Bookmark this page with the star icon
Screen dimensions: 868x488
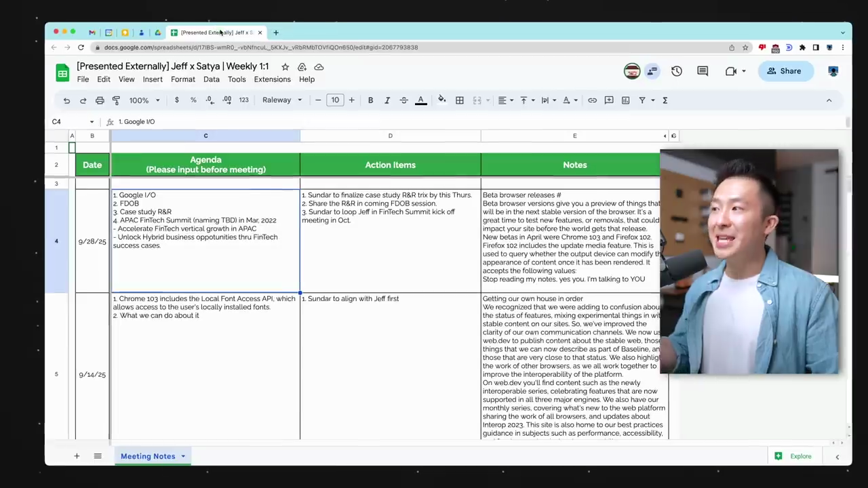tap(745, 47)
